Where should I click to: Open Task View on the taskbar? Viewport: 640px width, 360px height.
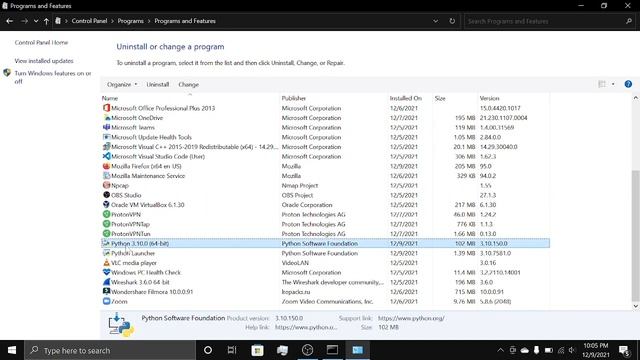pos(232,350)
